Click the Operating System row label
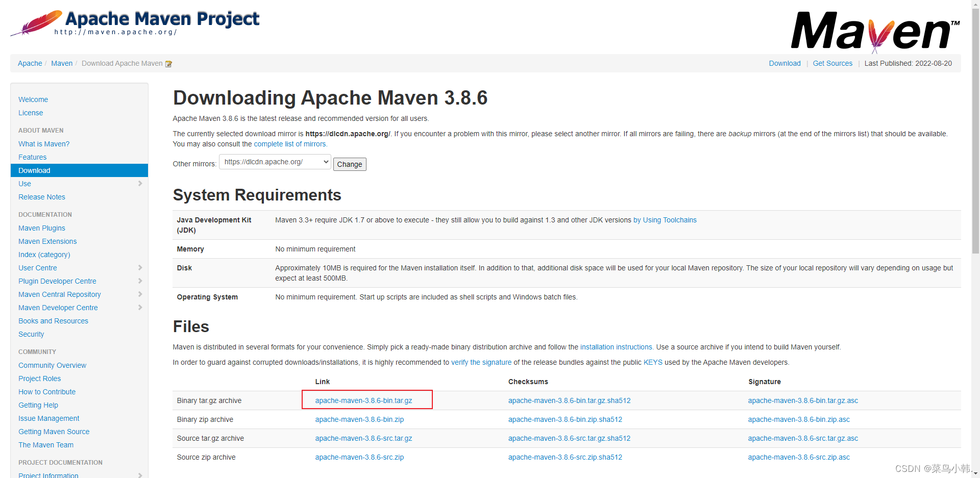This screenshot has width=980, height=478. (x=207, y=297)
